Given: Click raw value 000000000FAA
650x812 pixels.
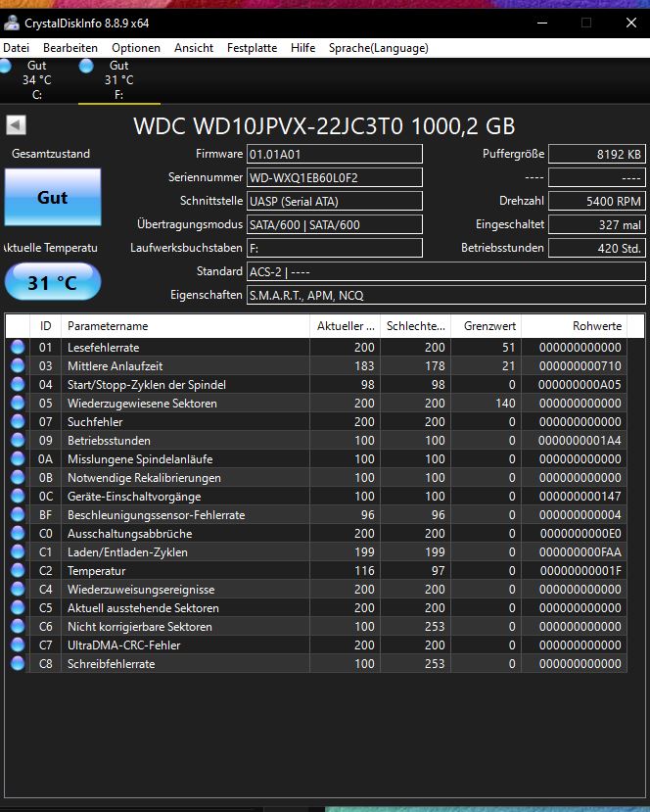Looking at the screenshot, I should 580,552.
